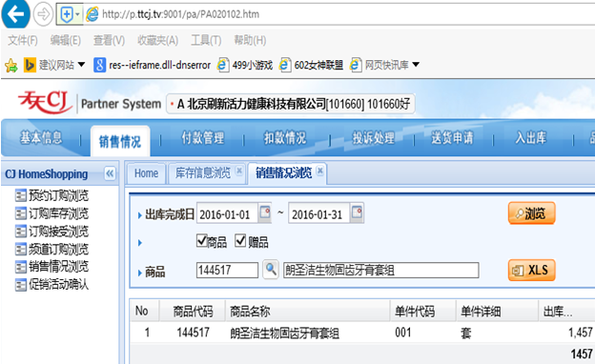Click the favorites star icon

[11, 66]
